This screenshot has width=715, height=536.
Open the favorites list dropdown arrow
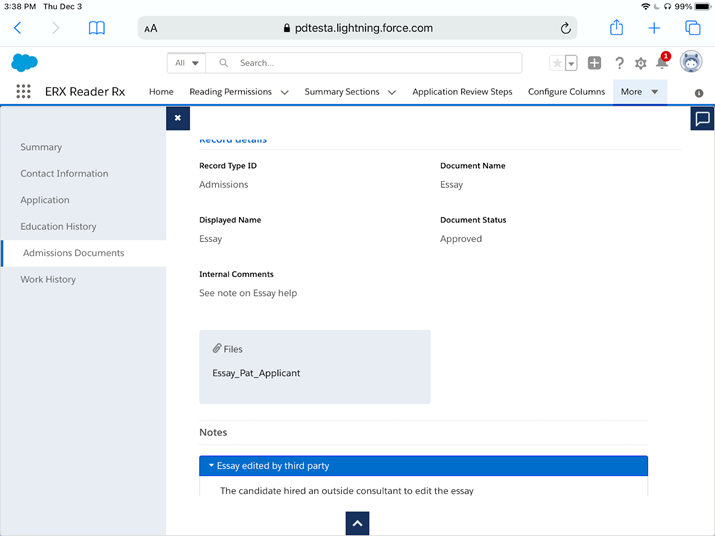tap(571, 63)
